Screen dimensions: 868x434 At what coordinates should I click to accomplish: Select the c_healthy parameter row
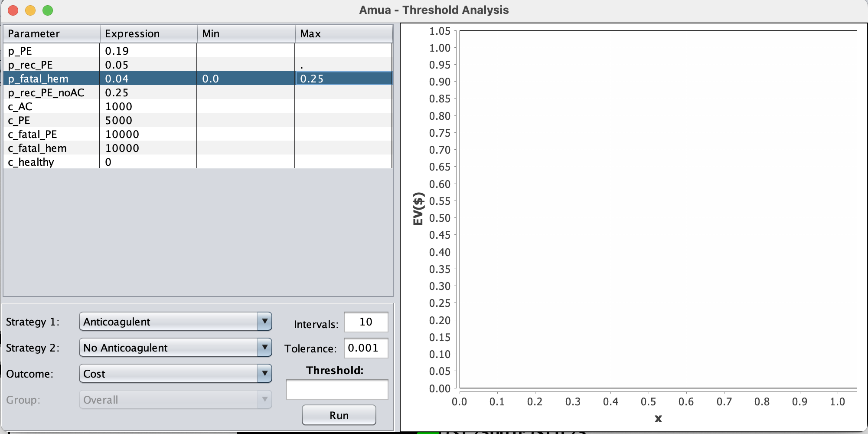click(x=51, y=162)
